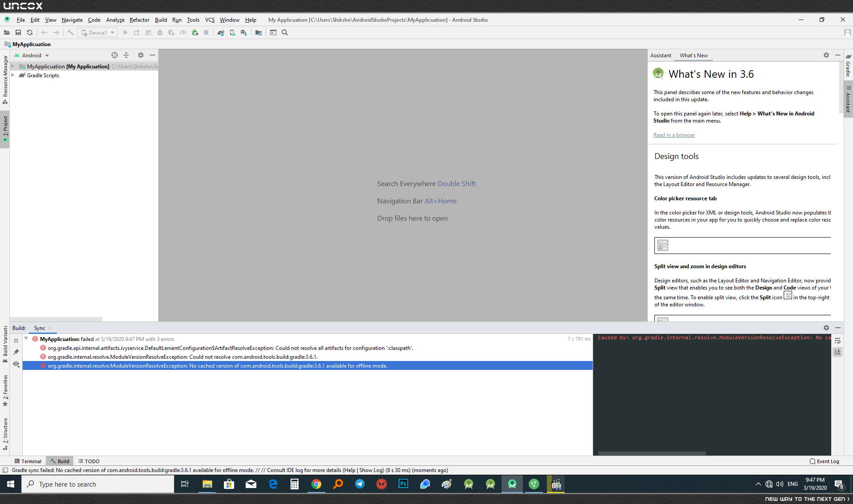
Task: Toggle the eye view options in Build panel
Action: (16, 364)
